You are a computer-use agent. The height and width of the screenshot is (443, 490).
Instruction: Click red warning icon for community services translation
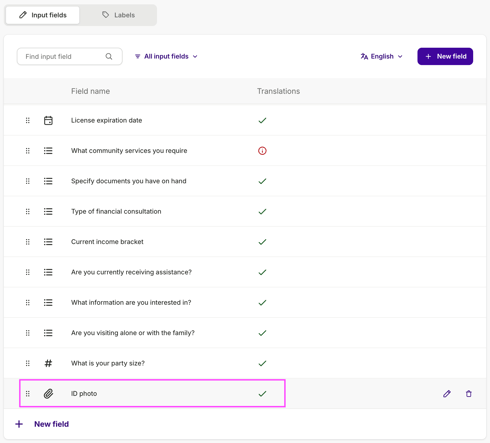(x=262, y=151)
